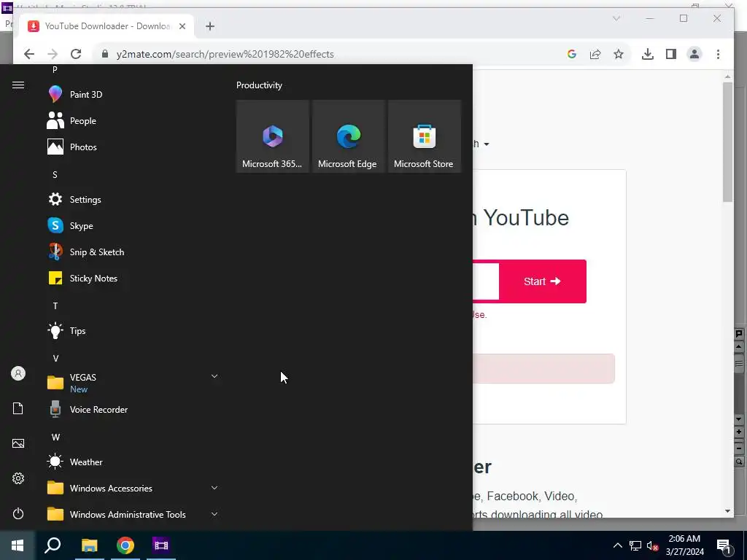Open taskbar Search
The width and height of the screenshot is (747, 560).
coord(53,545)
